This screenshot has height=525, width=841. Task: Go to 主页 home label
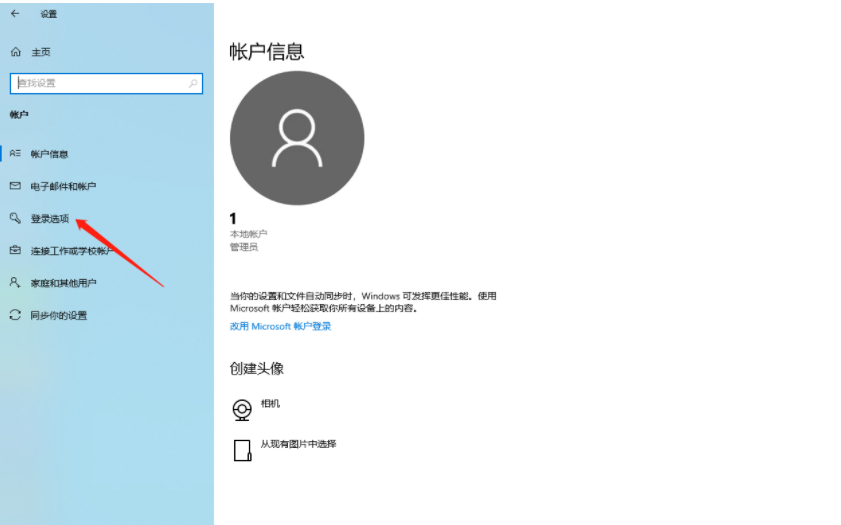click(41, 52)
